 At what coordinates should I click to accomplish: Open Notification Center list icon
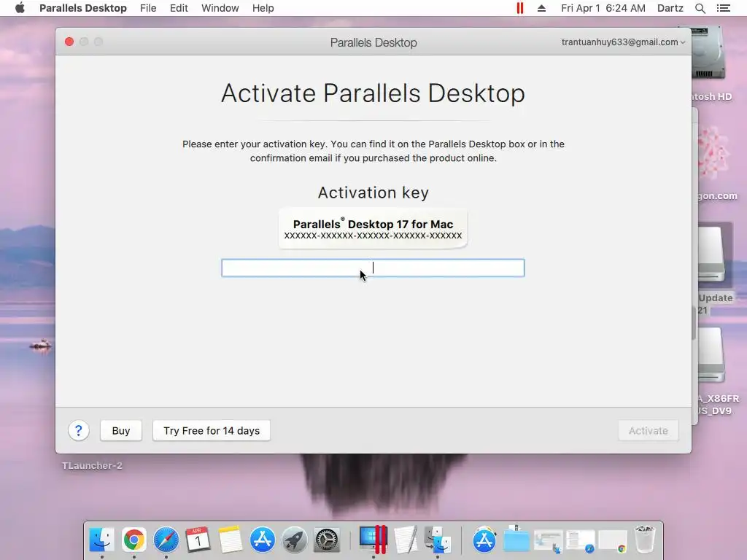click(x=723, y=8)
